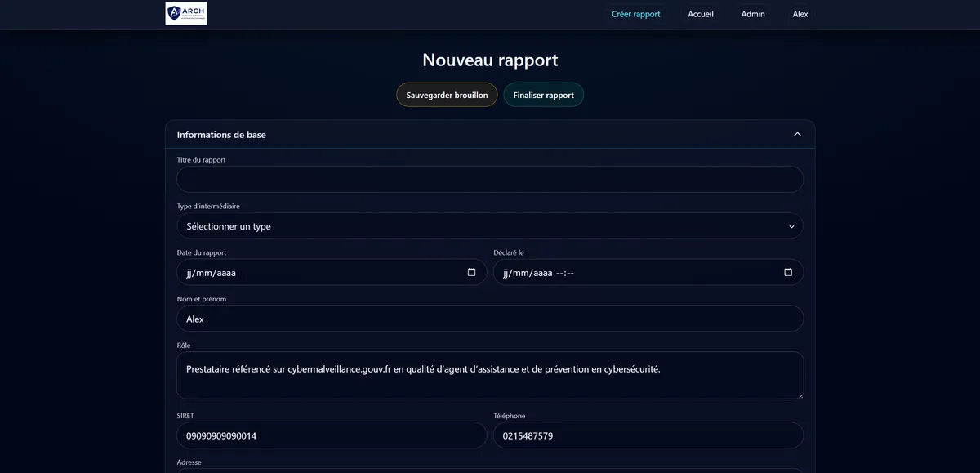Click the Adresse input field
This screenshot has height=473, width=980.
click(x=490, y=472)
